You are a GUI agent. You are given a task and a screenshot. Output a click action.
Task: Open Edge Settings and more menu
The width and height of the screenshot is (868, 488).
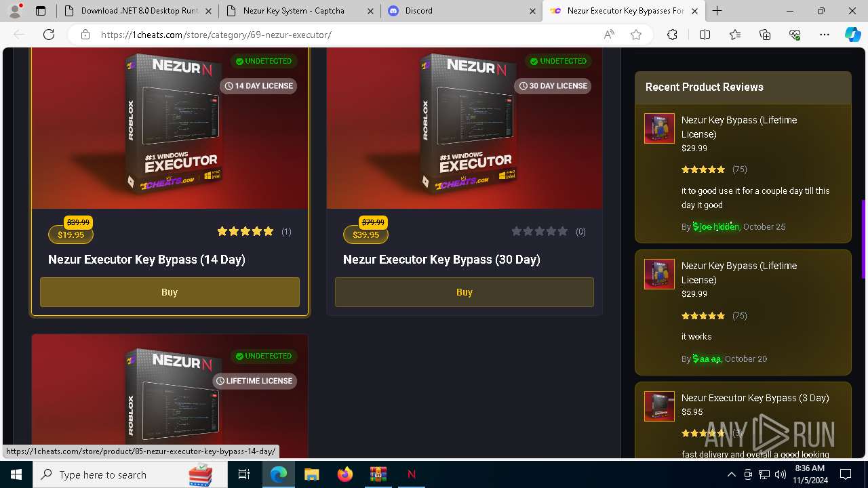pos(825,35)
